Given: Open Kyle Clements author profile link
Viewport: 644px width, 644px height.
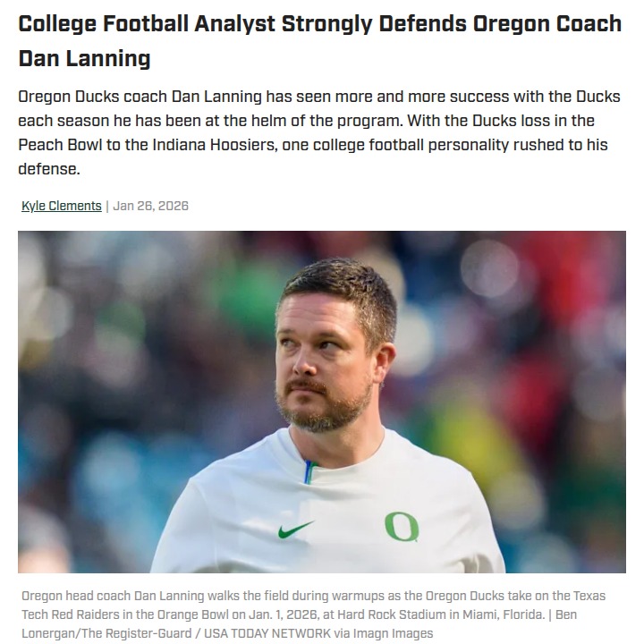Looking at the screenshot, I should click(61, 206).
